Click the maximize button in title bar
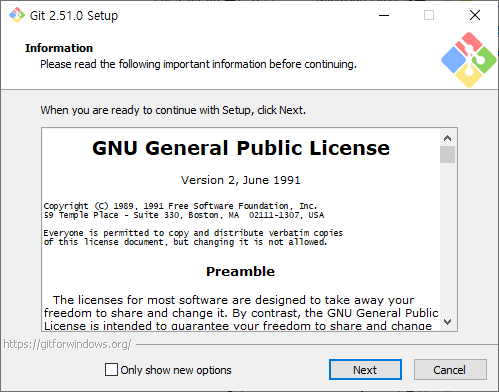This screenshot has height=392, width=499. pos(429,15)
